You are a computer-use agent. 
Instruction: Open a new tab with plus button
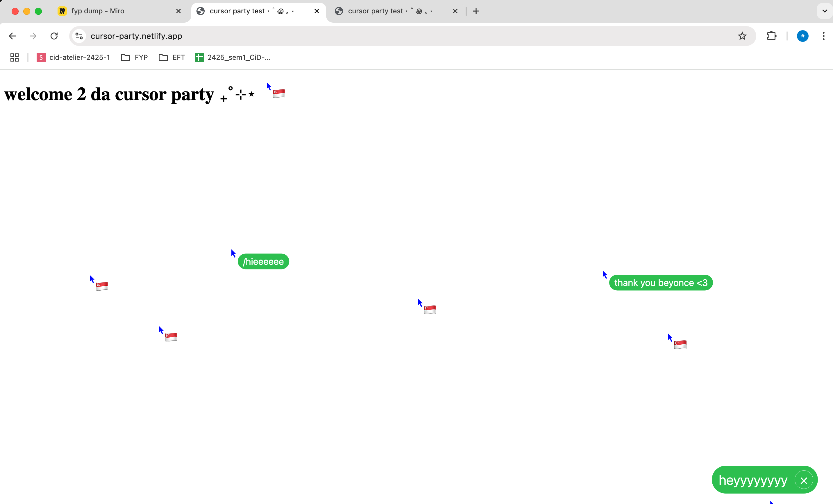tap(476, 11)
